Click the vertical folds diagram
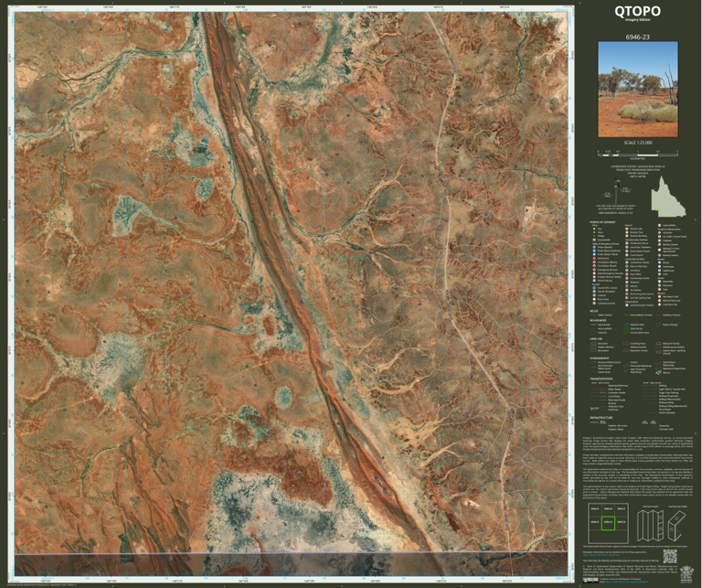 (649, 525)
